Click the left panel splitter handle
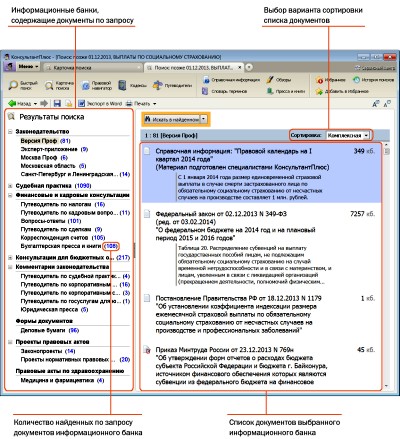This screenshot has width=400, height=439. coord(134,250)
